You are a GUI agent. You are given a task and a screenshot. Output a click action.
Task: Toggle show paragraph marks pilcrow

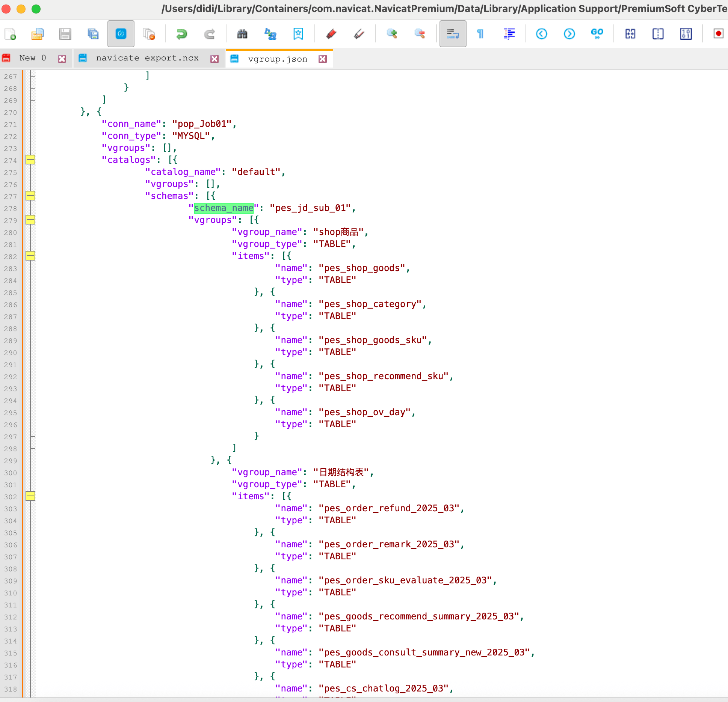coord(480,34)
